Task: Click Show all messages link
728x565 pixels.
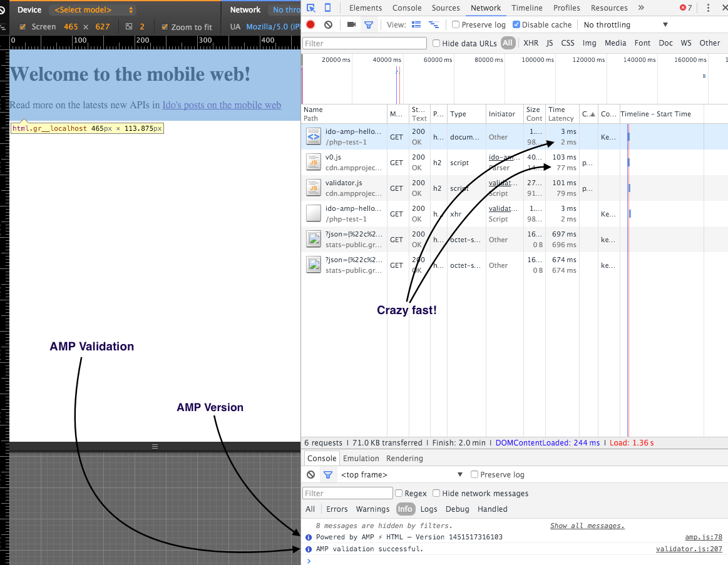Action: click(587, 526)
